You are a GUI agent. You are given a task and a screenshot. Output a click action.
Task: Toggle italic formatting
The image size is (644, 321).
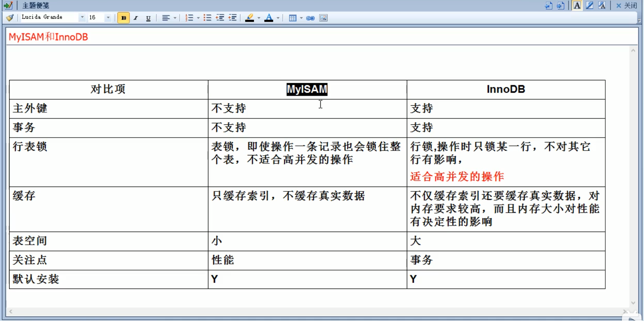point(136,18)
